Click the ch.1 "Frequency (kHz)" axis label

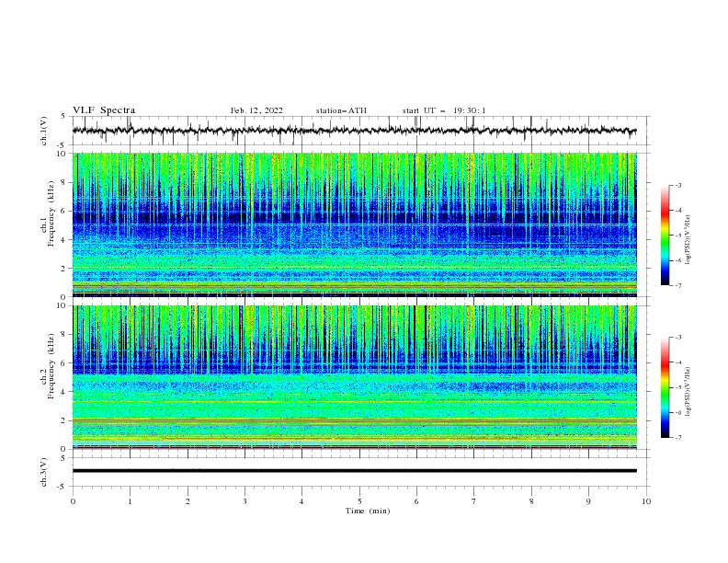tap(51, 214)
